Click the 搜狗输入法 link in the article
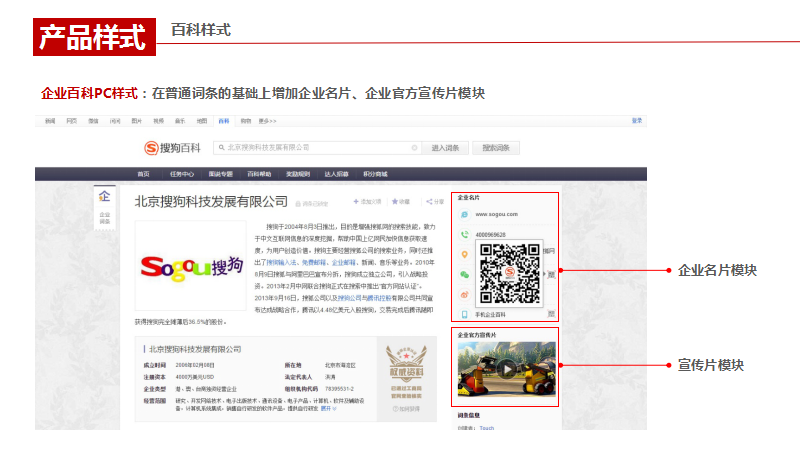This screenshot has width=800, height=449. click(281, 262)
